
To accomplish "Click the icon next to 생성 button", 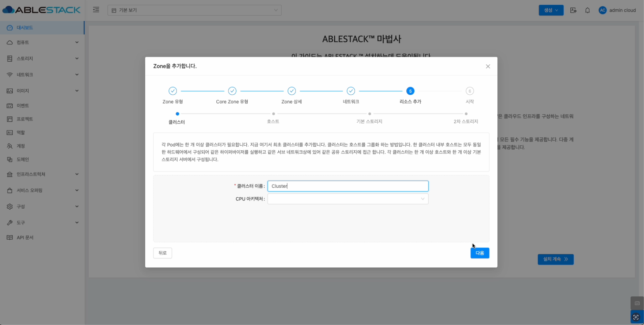I will pyautogui.click(x=573, y=10).
